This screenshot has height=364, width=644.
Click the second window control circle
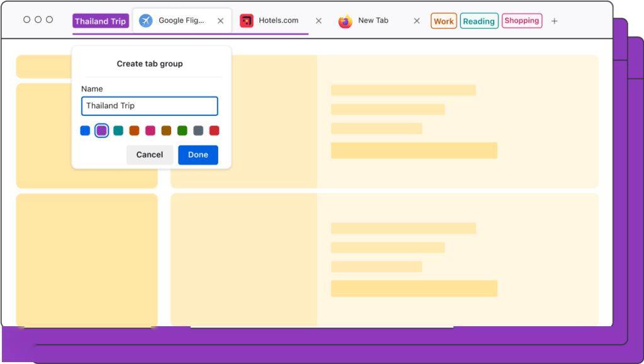(38, 20)
